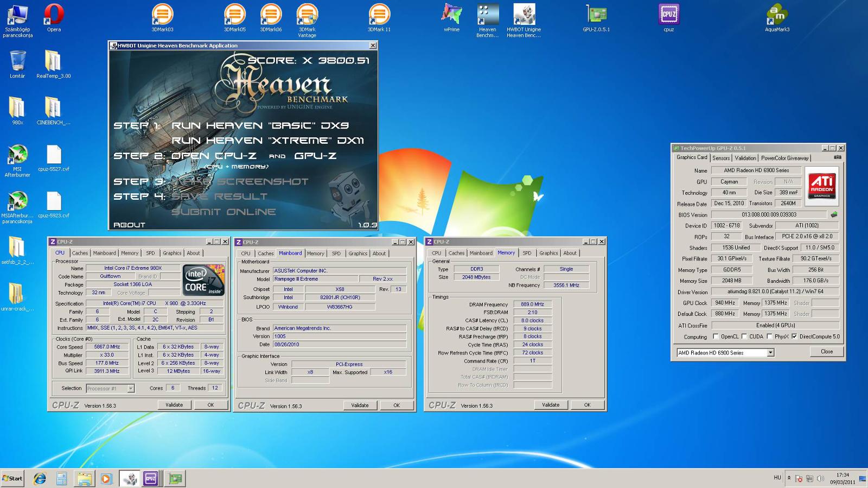Open the CINEBENCH folder on desktop
The image size is (868, 488).
click(x=54, y=111)
